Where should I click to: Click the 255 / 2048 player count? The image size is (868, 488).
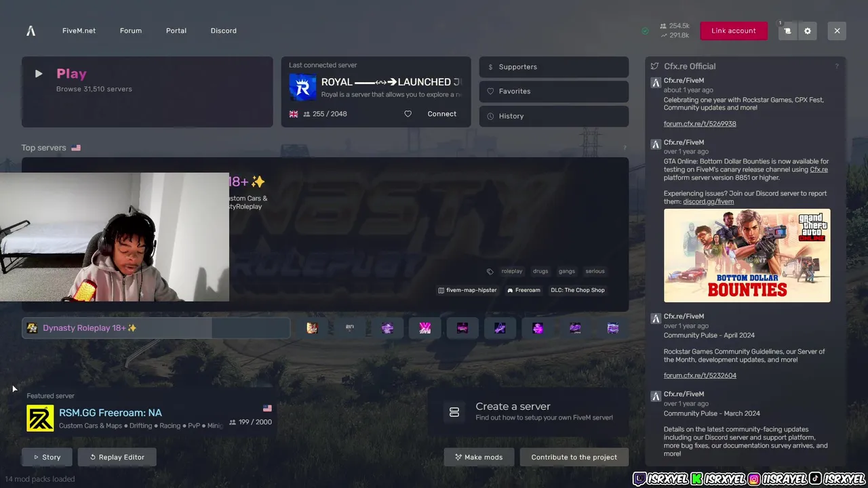[x=325, y=114]
